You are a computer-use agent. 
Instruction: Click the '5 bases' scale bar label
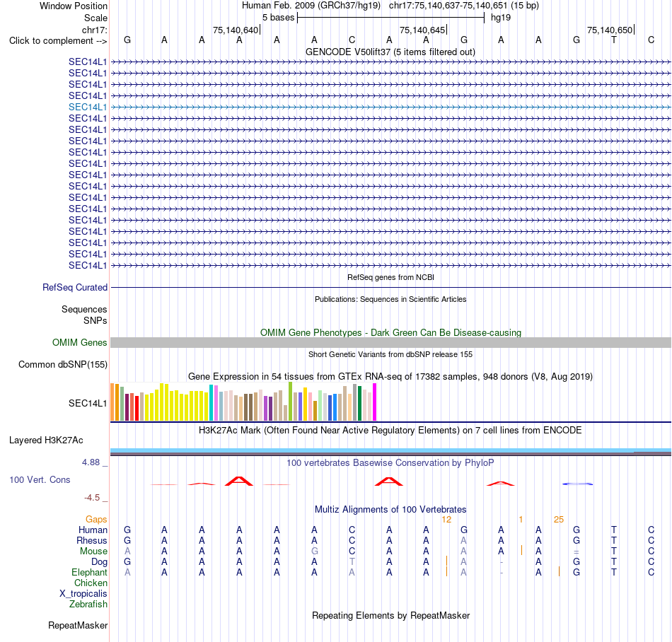click(x=278, y=18)
